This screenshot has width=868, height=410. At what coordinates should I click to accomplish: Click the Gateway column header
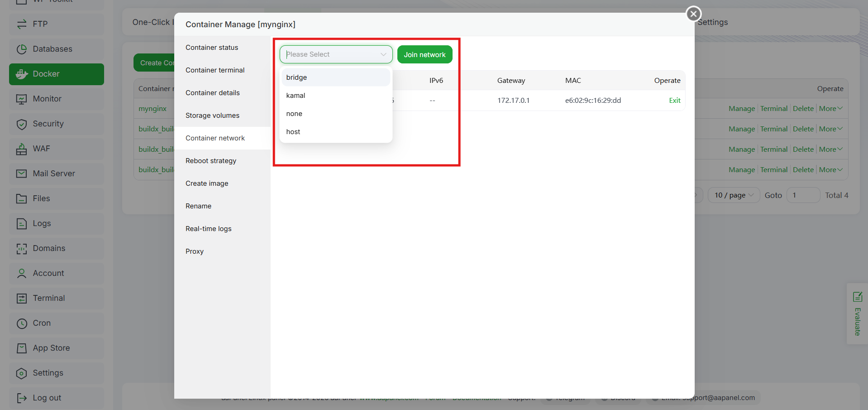511,81
